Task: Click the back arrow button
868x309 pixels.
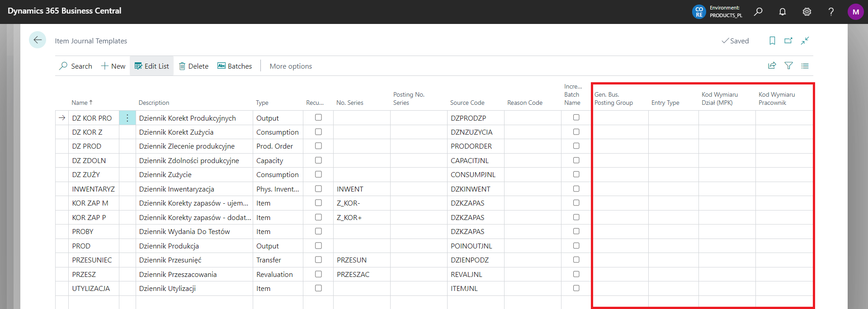Action: coord(38,40)
